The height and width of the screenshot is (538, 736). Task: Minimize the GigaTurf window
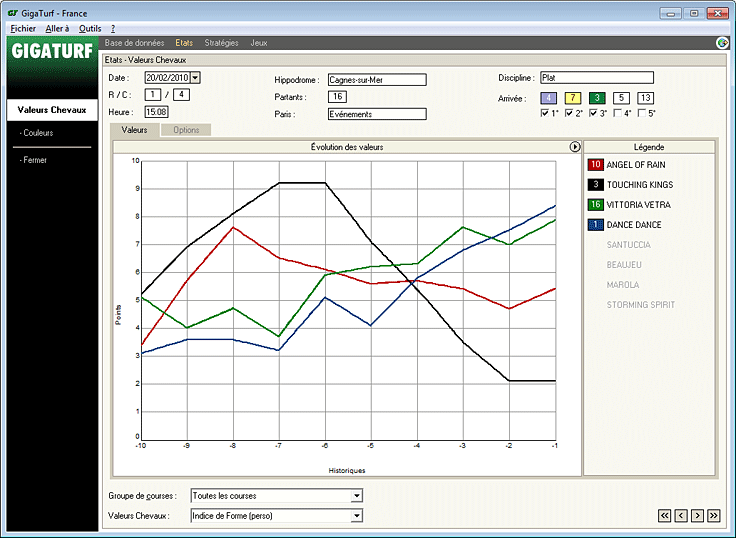[671, 13]
